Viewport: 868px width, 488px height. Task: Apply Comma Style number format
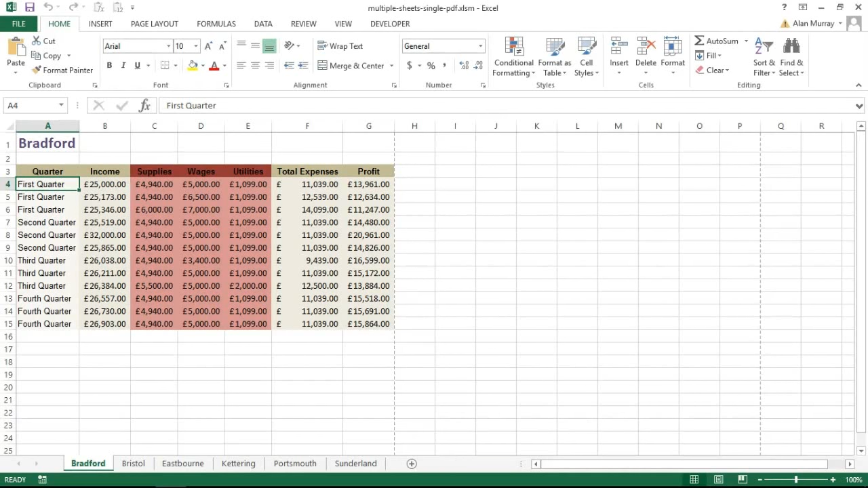tap(444, 66)
